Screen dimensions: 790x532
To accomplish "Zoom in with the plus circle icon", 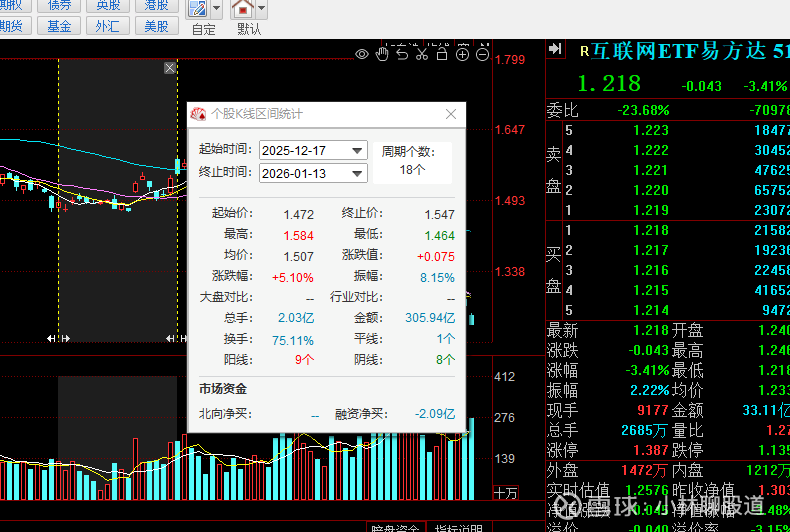I will click(x=462, y=54).
